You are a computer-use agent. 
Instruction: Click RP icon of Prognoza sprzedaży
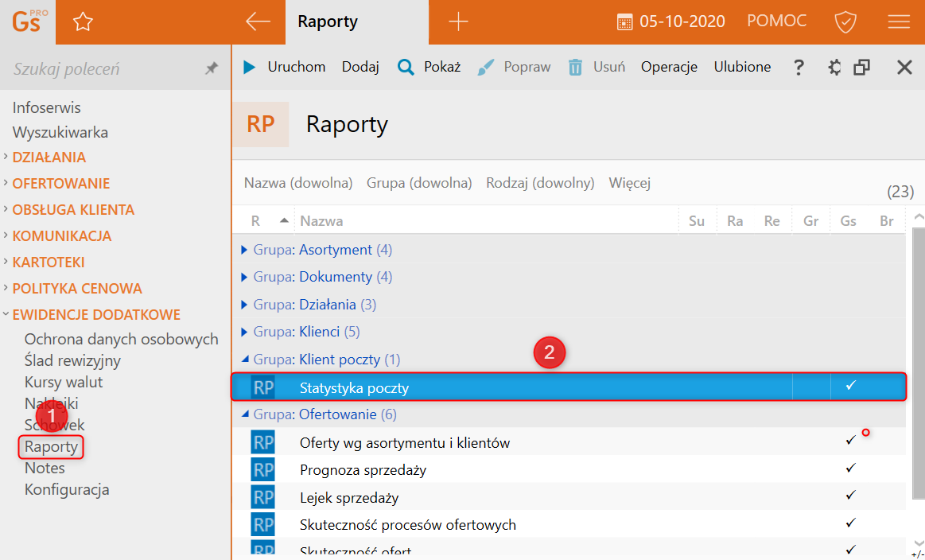click(263, 469)
